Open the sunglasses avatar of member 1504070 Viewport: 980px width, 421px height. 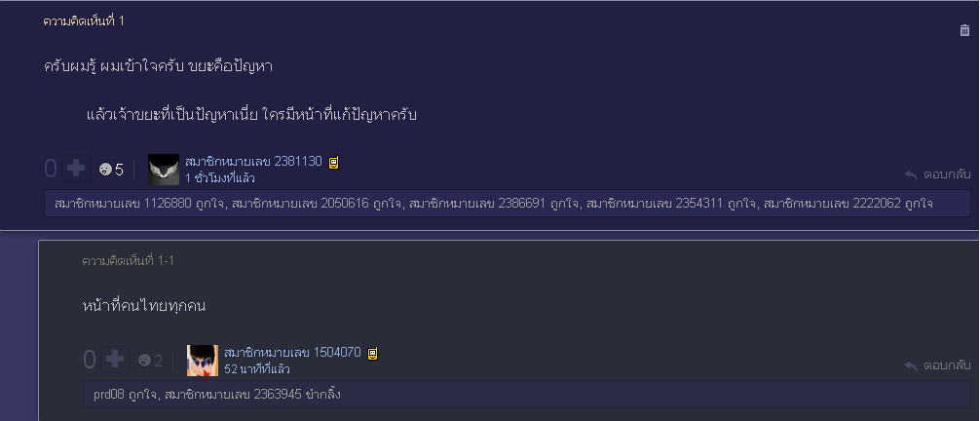[203, 361]
